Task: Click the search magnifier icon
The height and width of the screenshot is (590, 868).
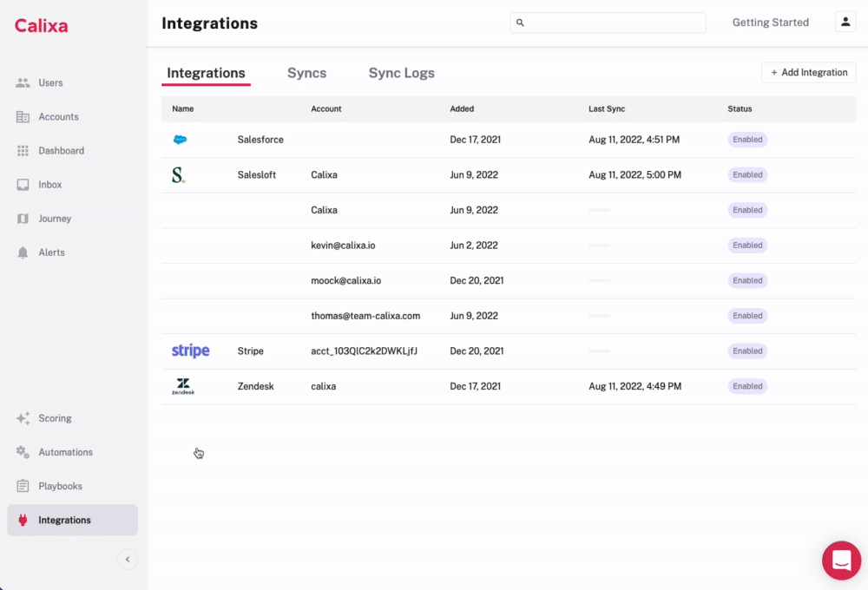Action: click(520, 23)
